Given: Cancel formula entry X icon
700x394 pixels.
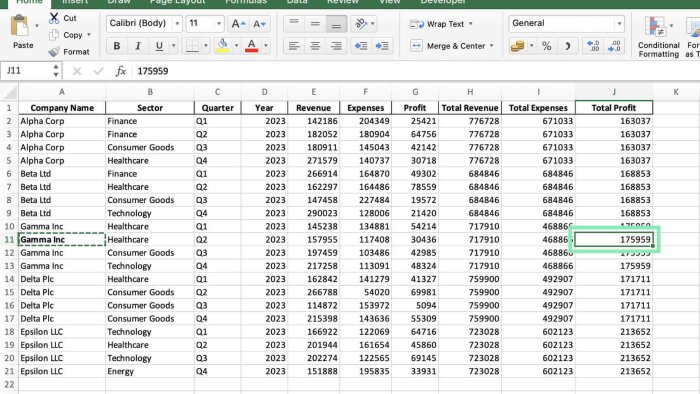Looking at the screenshot, I should click(x=77, y=71).
